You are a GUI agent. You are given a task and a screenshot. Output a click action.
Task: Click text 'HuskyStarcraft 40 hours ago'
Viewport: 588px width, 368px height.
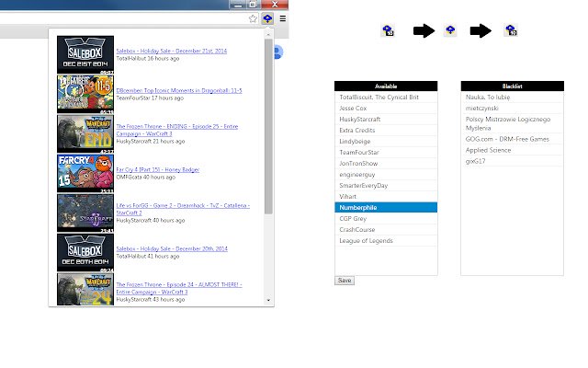[151, 221]
